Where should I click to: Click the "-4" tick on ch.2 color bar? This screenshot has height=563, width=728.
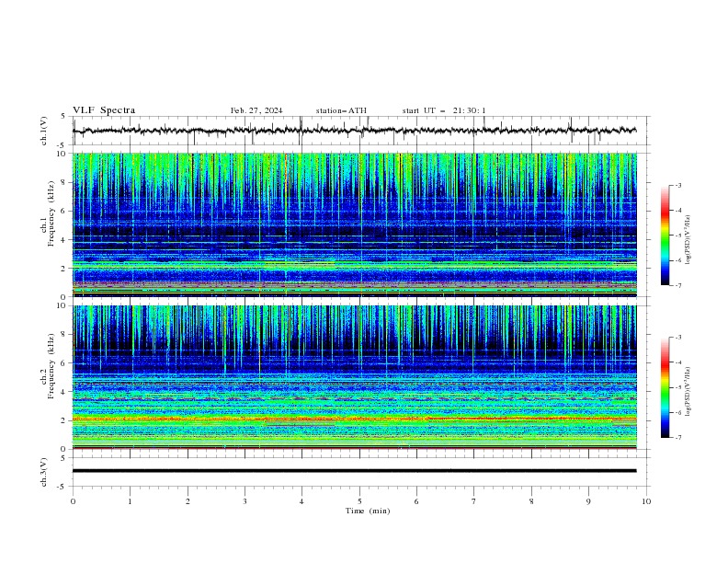coord(678,362)
